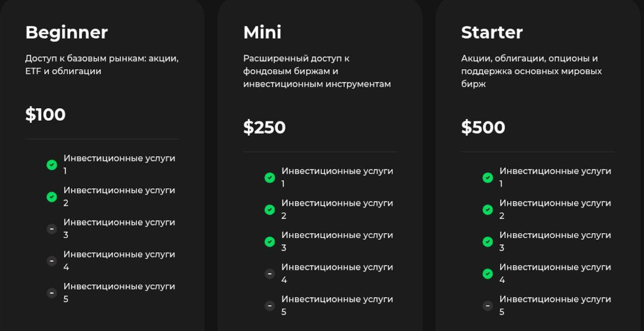This screenshot has height=331, width=644.
Task: Click grey dash icon for Beginner услуги 5
Action: click(x=52, y=293)
